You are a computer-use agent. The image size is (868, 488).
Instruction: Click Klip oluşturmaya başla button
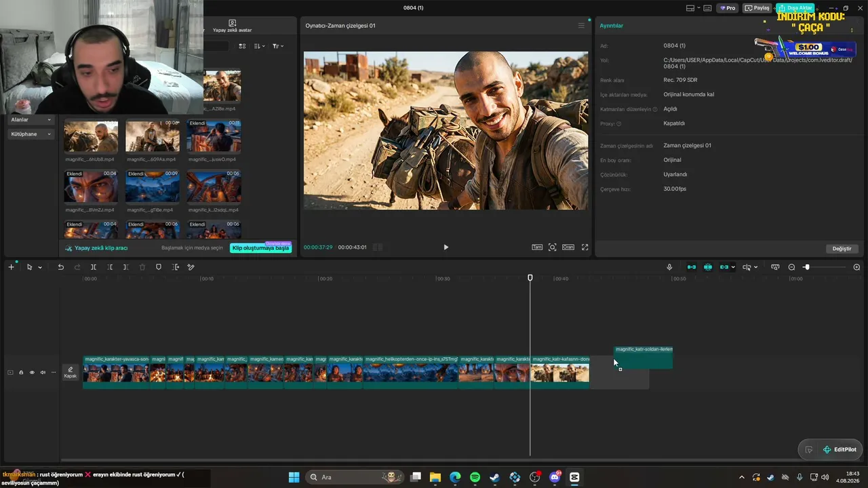261,248
